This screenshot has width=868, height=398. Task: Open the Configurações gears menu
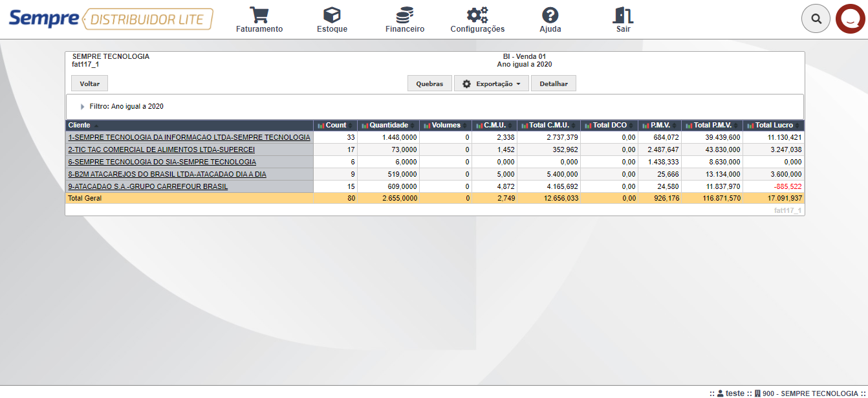[x=477, y=19]
